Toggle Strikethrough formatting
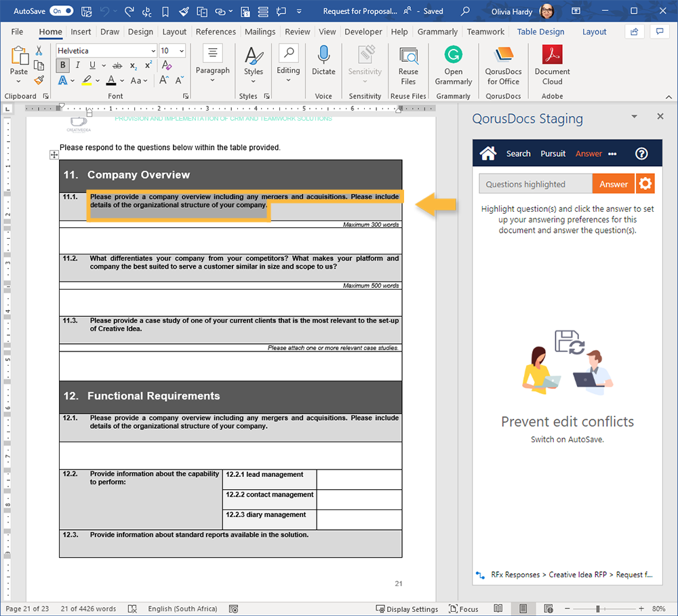The width and height of the screenshot is (678, 616). click(117, 66)
